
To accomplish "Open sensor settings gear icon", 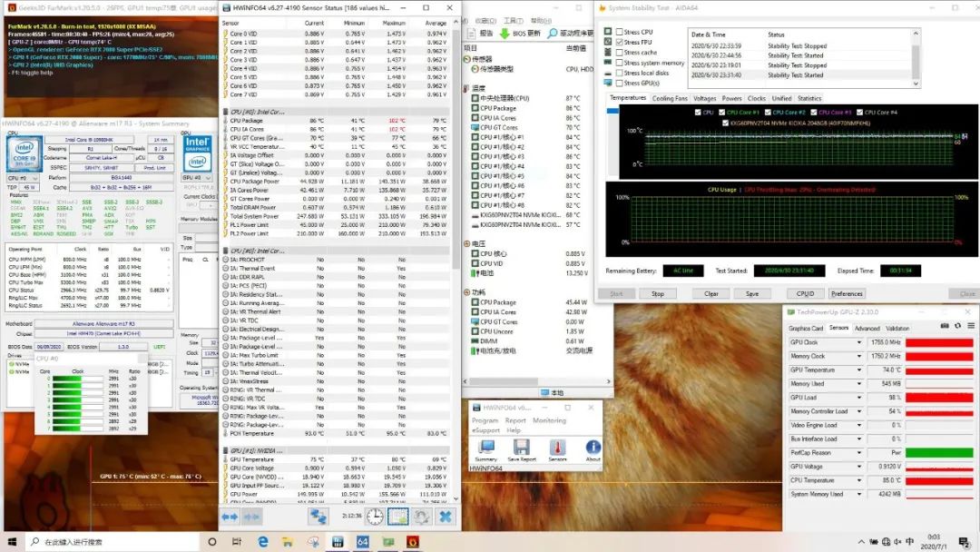I will tap(421, 516).
